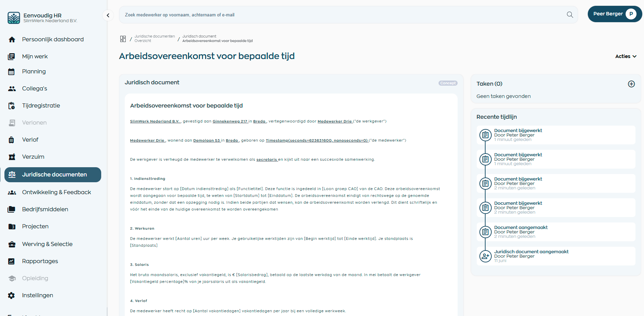Click the Instellingen gear icon
The width and height of the screenshot is (644, 316).
pos(12,295)
